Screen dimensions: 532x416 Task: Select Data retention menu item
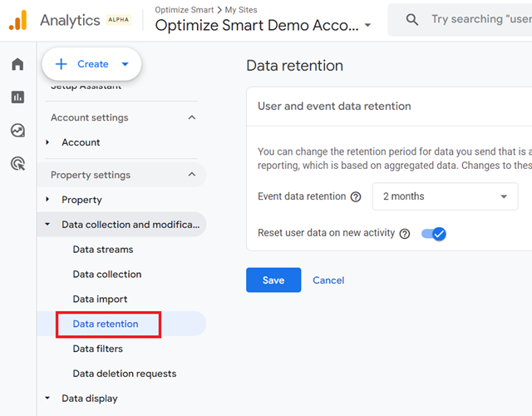106,324
